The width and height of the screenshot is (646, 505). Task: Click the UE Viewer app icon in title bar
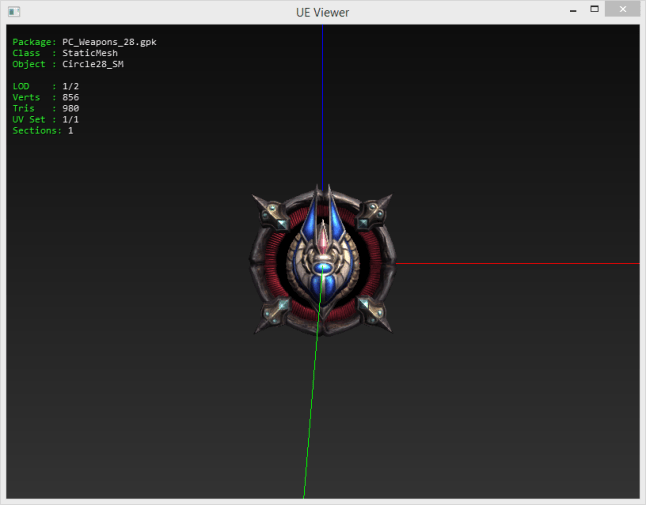click(x=13, y=11)
